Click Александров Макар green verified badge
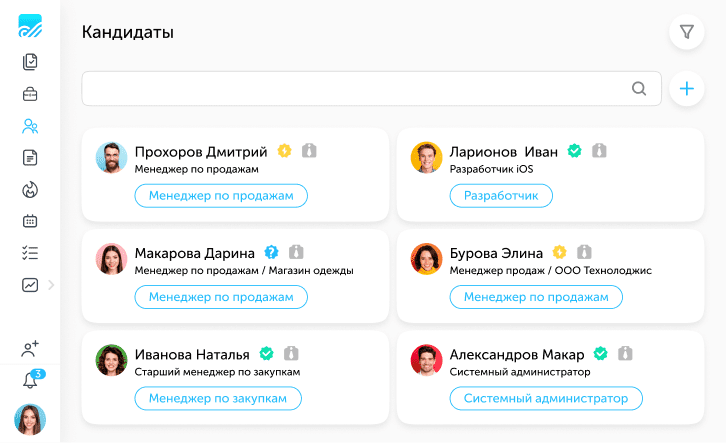Viewport: 726px width, 443px height. pos(601,353)
